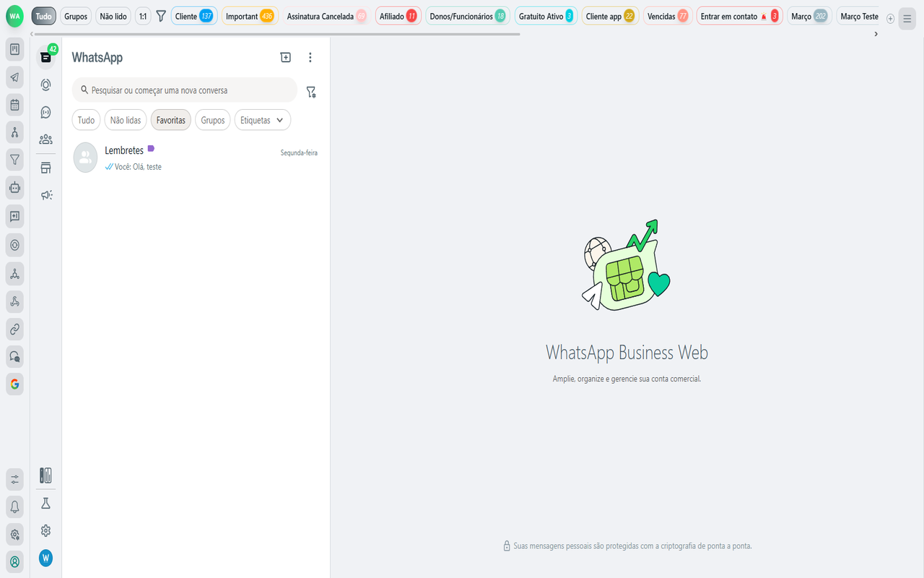Switch to the Não lido tab

(x=113, y=16)
